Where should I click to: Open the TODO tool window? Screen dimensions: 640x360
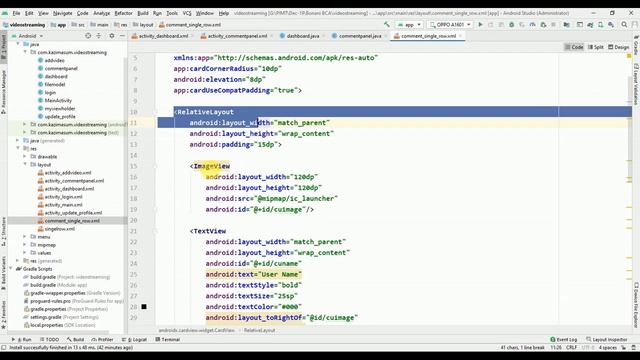pos(49,340)
